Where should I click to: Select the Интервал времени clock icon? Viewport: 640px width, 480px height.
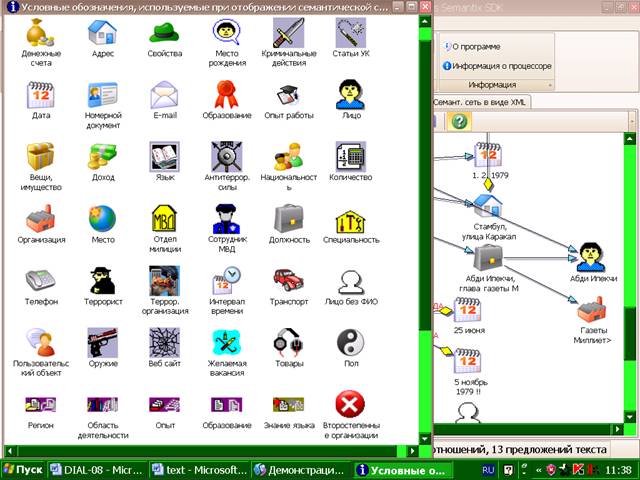(x=227, y=280)
